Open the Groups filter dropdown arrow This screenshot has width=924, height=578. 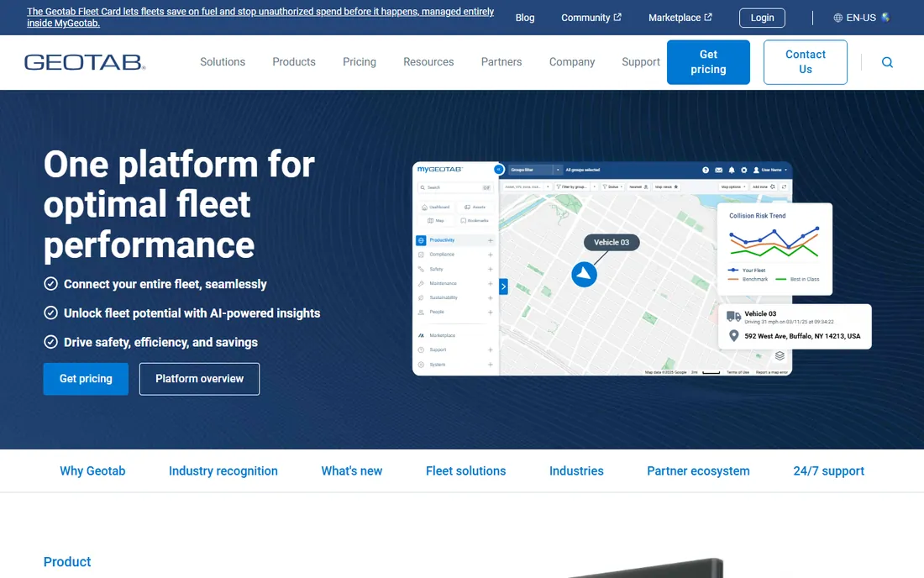tap(558, 170)
